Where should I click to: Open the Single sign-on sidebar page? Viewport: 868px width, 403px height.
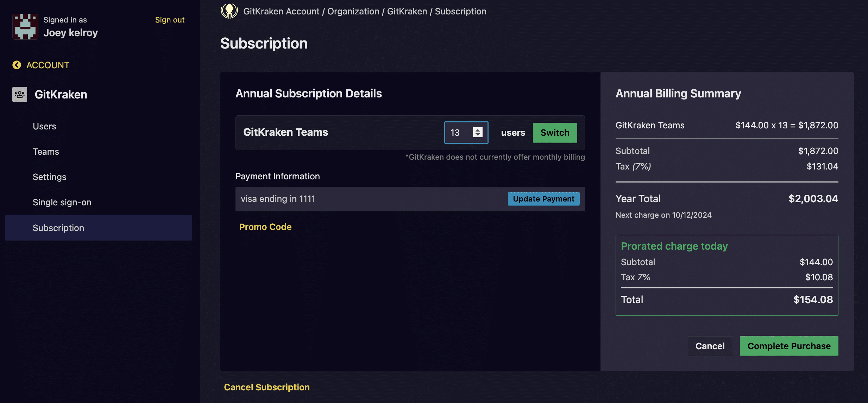pos(62,202)
